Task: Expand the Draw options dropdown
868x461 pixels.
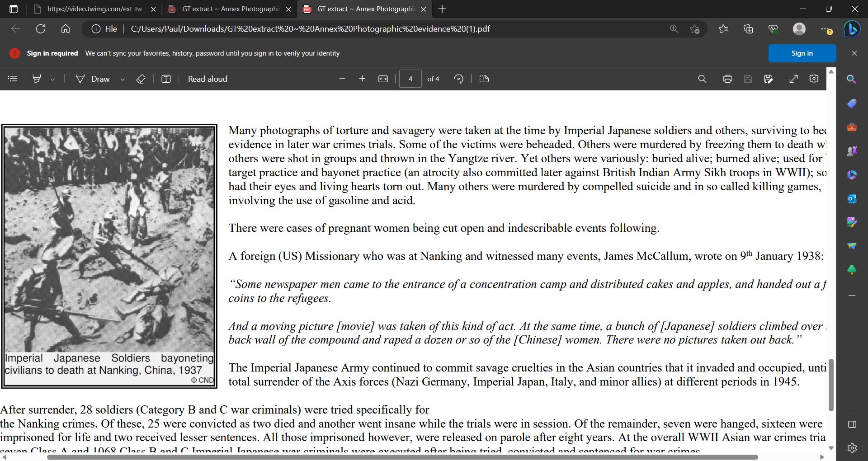Action: [x=123, y=79]
